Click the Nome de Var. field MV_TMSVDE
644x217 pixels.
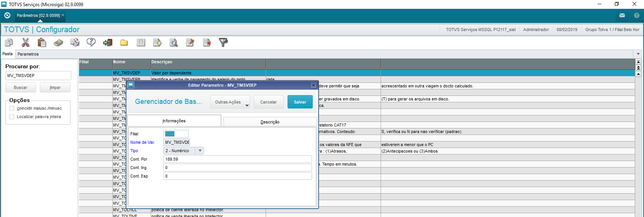(177, 142)
